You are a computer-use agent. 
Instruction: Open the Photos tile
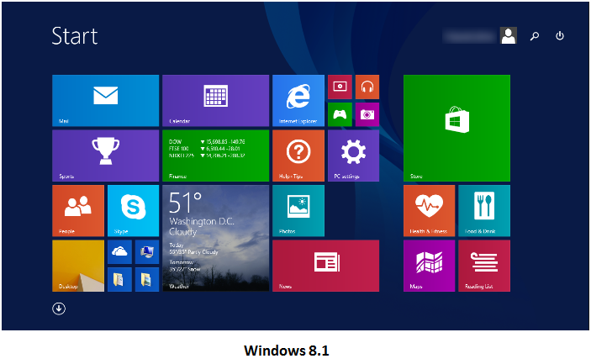tap(298, 211)
